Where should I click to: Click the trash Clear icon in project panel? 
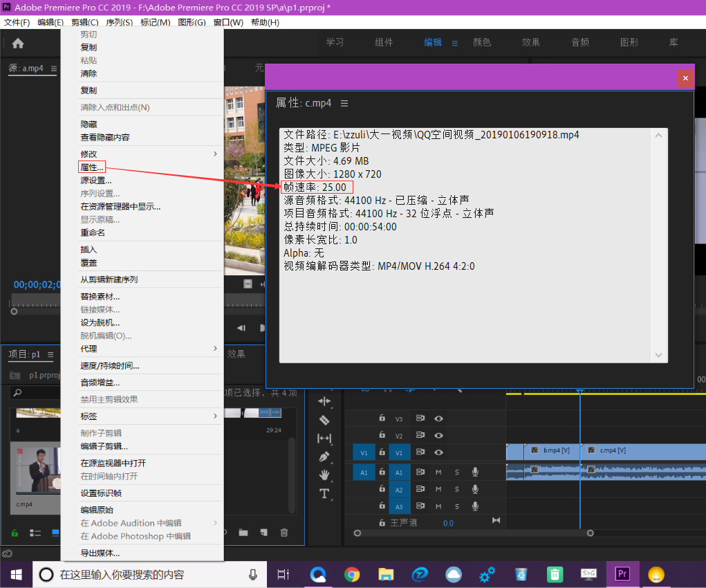coord(284,533)
